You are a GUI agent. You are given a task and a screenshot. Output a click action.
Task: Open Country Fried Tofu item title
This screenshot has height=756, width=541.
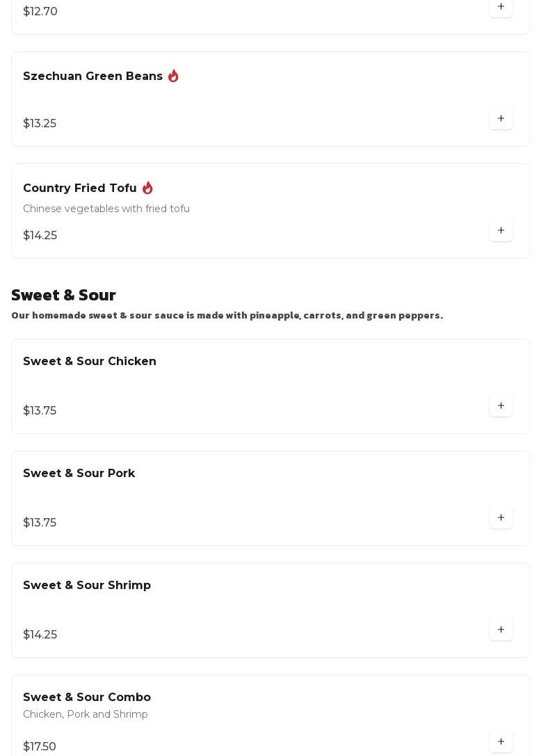click(80, 188)
